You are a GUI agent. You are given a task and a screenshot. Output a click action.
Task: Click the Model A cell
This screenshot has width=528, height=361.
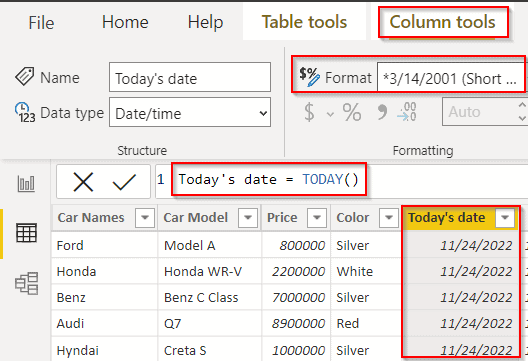(x=209, y=245)
